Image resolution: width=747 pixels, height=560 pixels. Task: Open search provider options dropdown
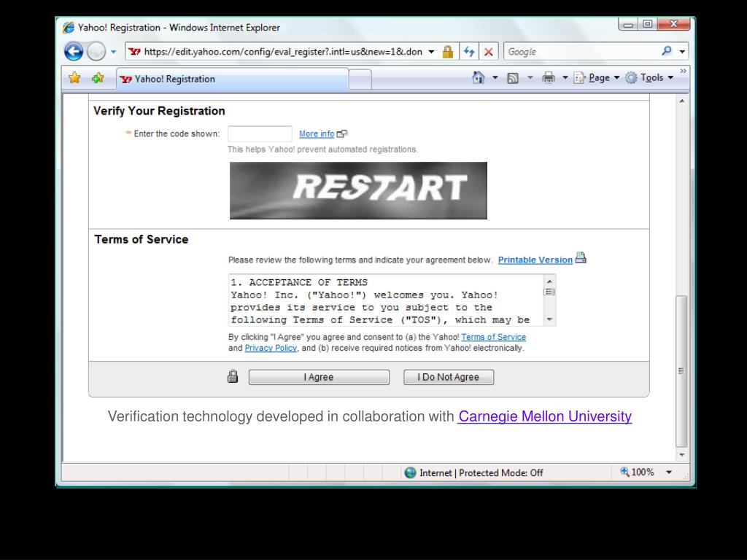pyautogui.click(x=682, y=52)
